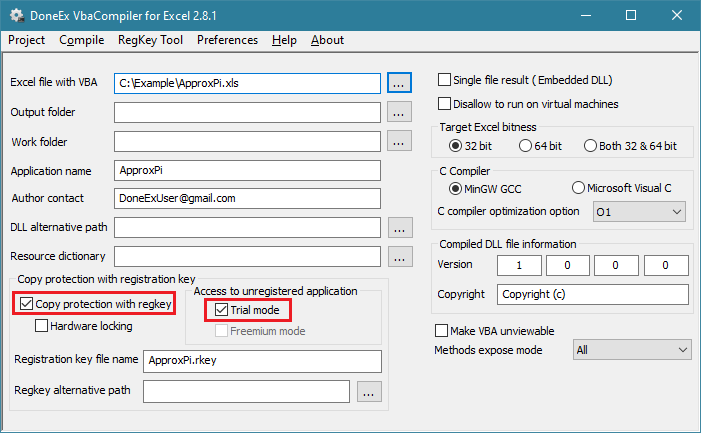Click the Application name field

click(247, 171)
